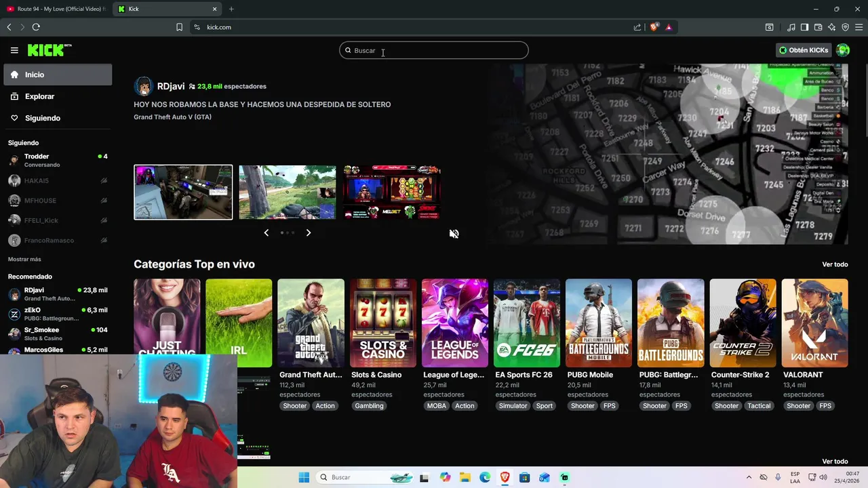This screenshot has height=488, width=868.
Task: Open MFHOUSE channel in sidebar
Action: pos(58,201)
